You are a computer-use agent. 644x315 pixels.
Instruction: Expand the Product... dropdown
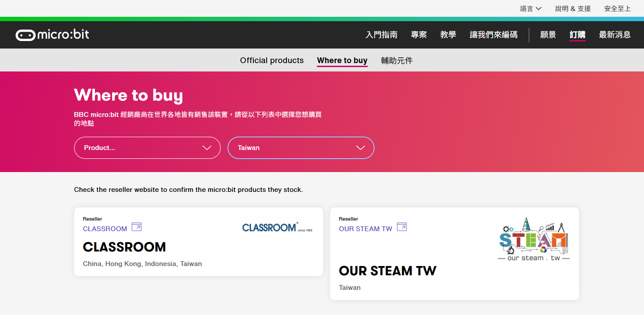(x=147, y=148)
